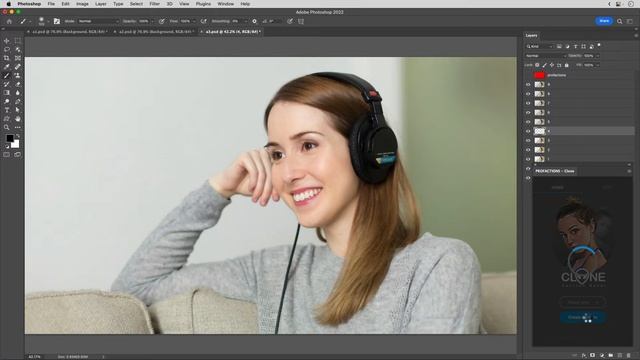Open the layer blend mode dropdown

[x=546, y=56]
